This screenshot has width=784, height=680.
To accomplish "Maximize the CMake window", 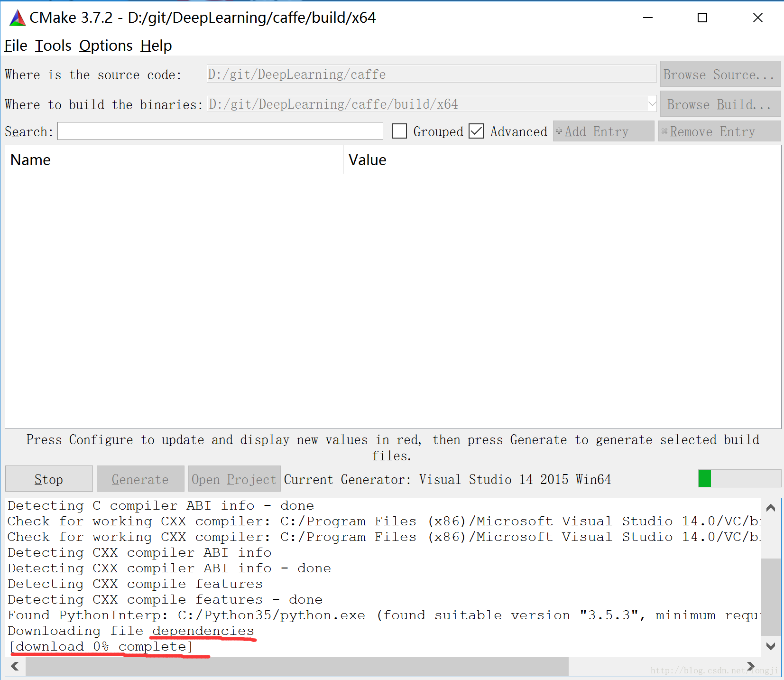I will (x=702, y=18).
